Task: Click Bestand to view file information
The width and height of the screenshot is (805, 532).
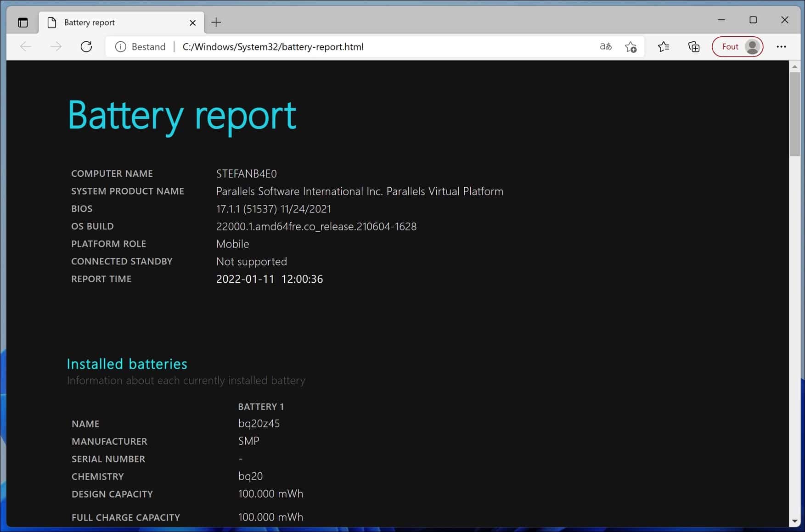Action: pos(148,46)
